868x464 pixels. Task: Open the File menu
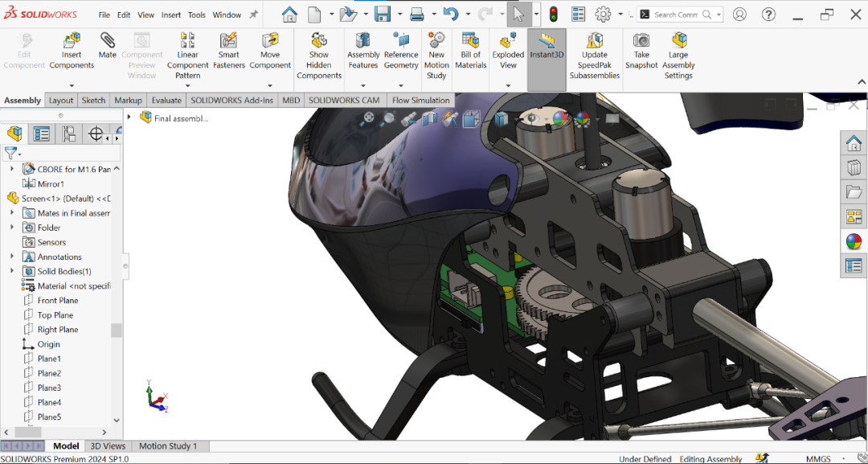point(104,15)
